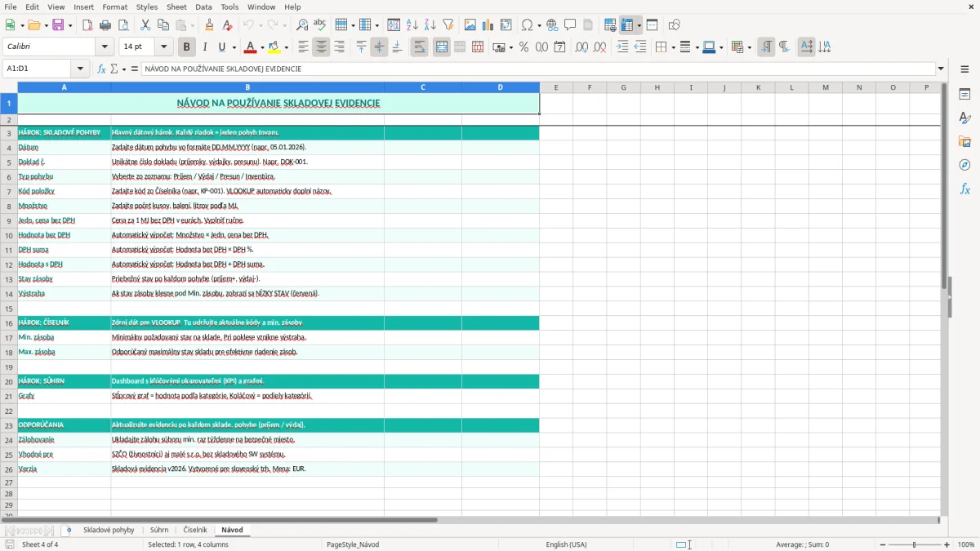Expand the formula bar
The image size is (980, 551).
click(x=942, y=69)
